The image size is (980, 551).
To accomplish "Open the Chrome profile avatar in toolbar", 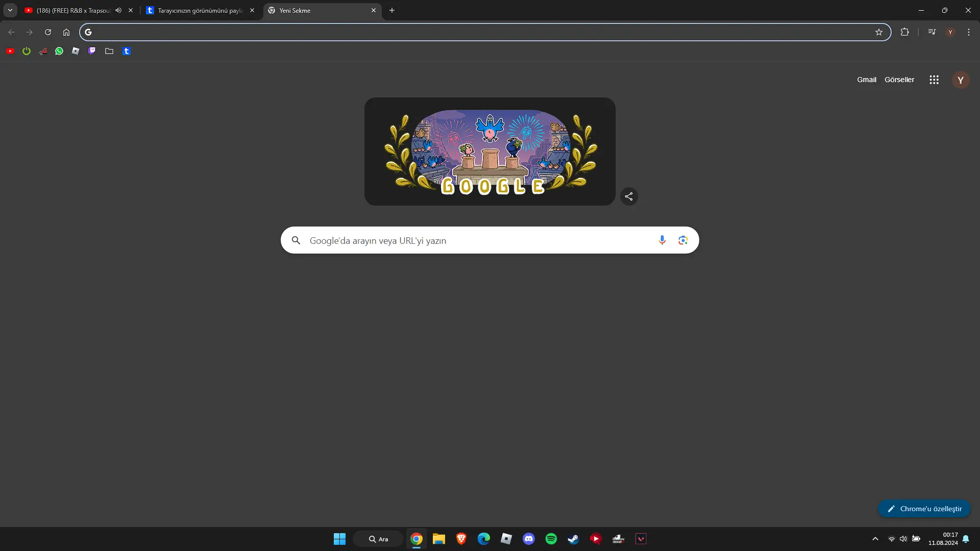I will coord(950,32).
